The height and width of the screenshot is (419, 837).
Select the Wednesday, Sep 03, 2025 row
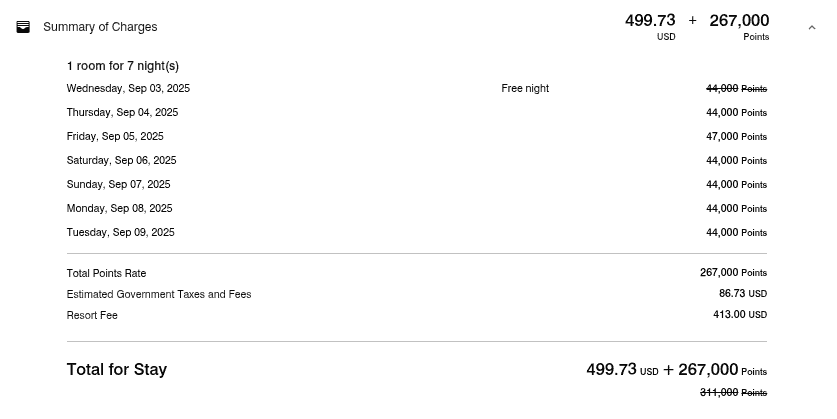click(416, 89)
